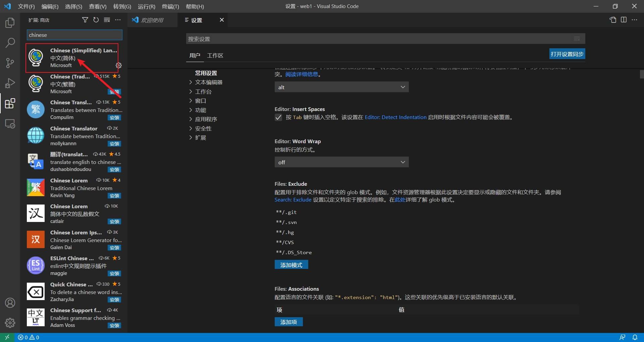Open the Explorer view in the activity bar
The image size is (644, 342).
pos(10,23)
